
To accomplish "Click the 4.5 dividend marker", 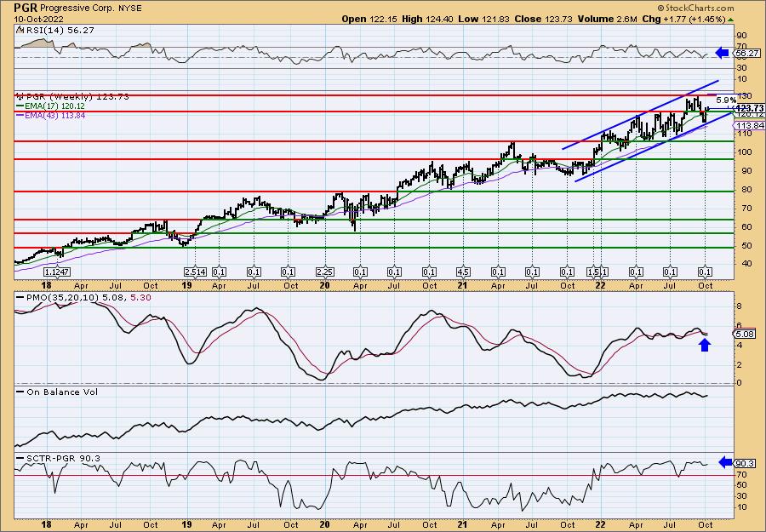I will [463, 272].
